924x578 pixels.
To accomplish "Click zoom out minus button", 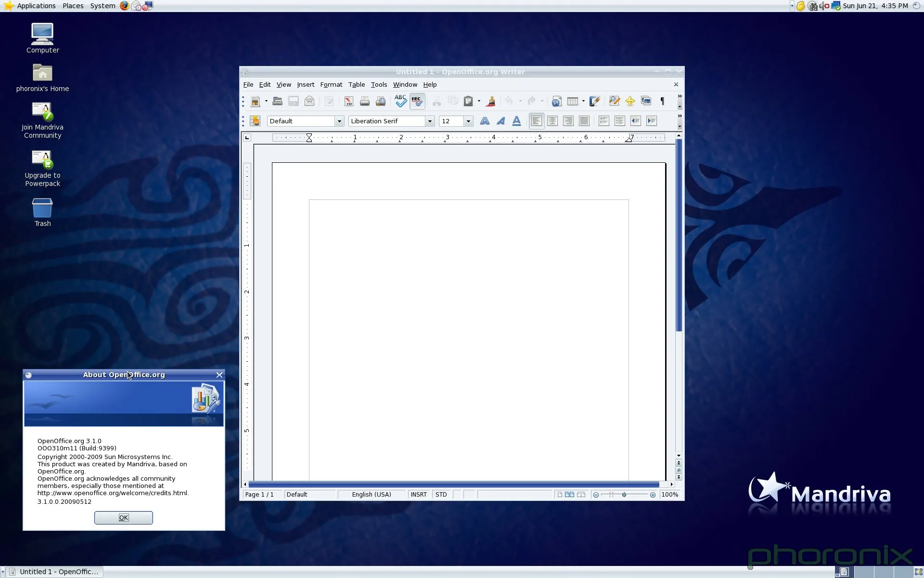I will (596, 495).
